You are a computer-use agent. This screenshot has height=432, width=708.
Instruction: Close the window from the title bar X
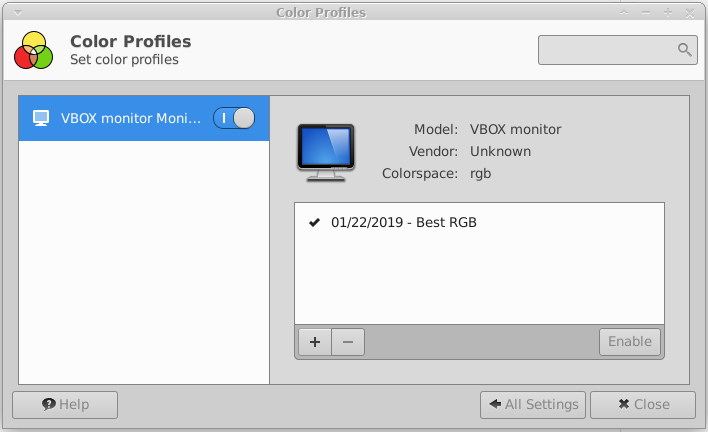689,12
